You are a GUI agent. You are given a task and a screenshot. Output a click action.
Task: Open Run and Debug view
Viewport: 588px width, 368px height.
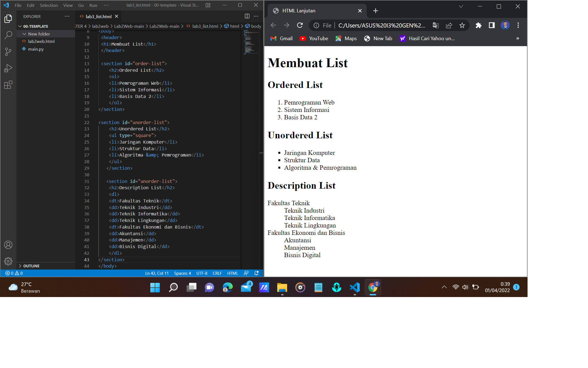pyautogui.click(x=8, y=68)
